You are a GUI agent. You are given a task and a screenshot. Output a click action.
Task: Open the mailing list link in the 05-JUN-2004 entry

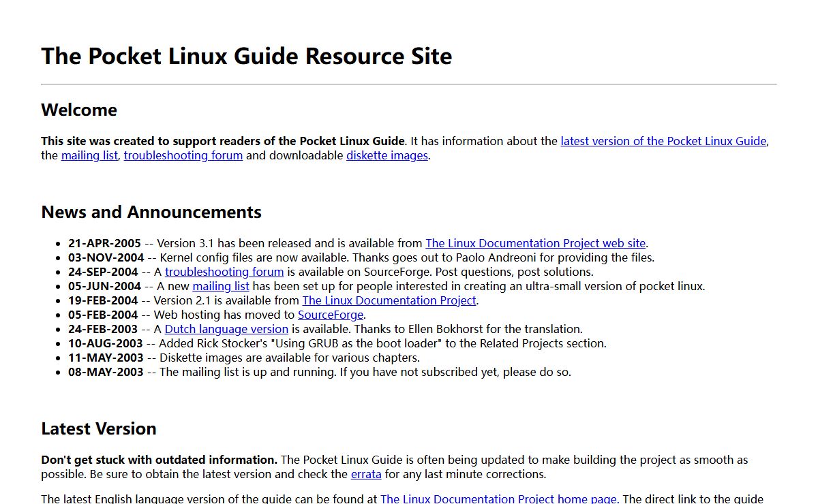[221, 286]
